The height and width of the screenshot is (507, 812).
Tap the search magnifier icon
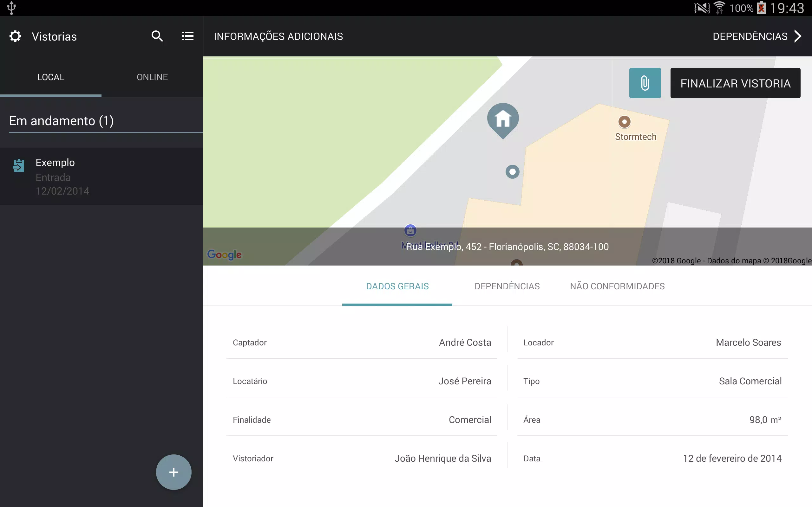[157, 36]
